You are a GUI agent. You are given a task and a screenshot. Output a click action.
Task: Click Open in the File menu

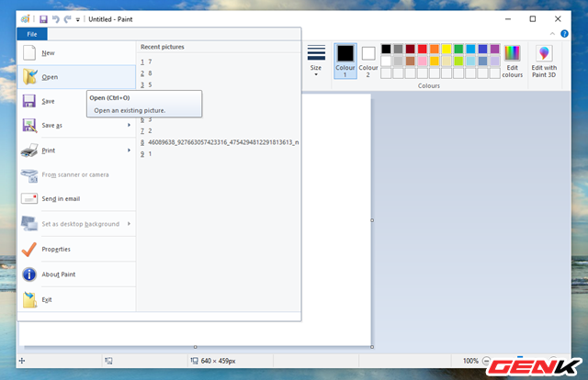[x=50, y=77]
